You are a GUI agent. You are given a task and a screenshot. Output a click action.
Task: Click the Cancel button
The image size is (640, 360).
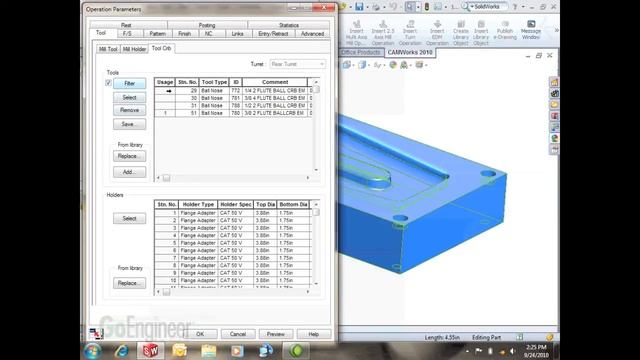pos(238,334)
